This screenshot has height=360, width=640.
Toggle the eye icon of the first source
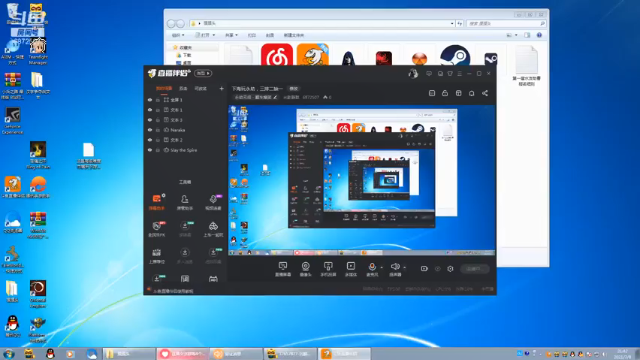click(x=150, y=100)
